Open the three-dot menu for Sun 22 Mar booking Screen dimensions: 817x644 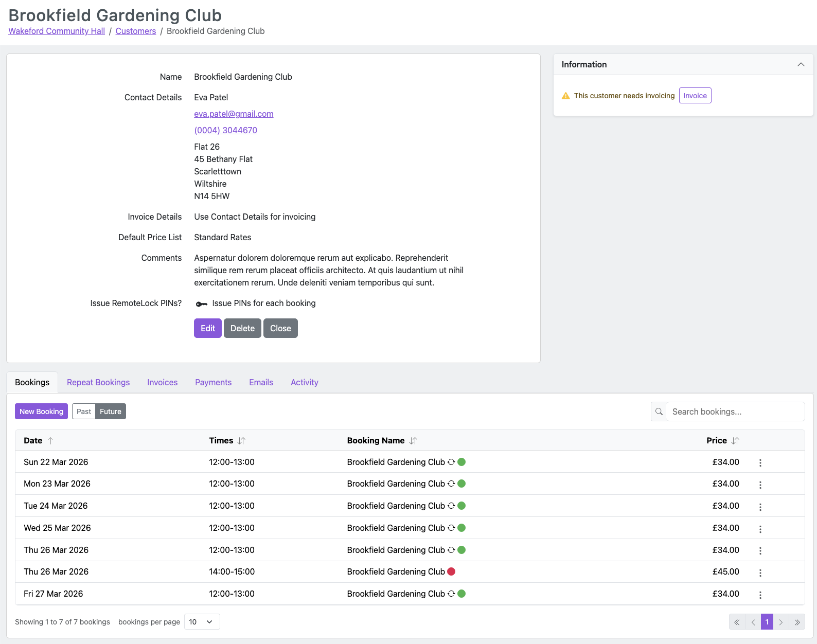[x=760, y=463]
